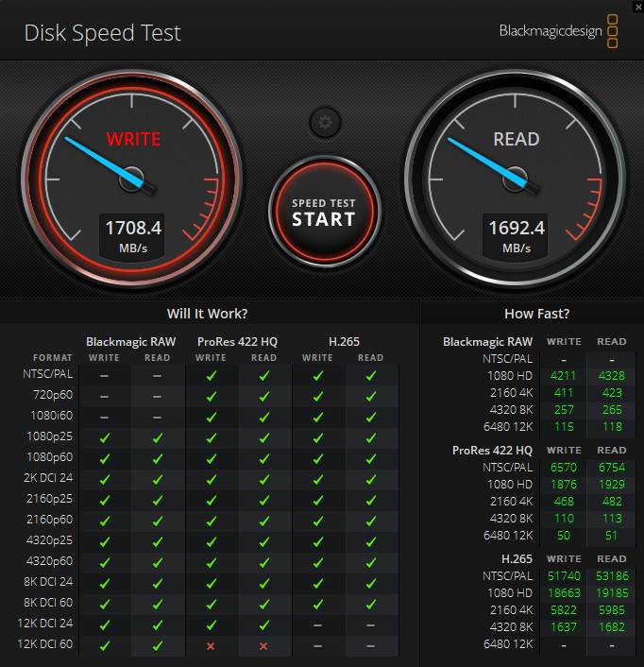Click the 2K DCI 24 ProRes write checkmark
Viewport: 644px width, 667px height.
click(211, 479)
